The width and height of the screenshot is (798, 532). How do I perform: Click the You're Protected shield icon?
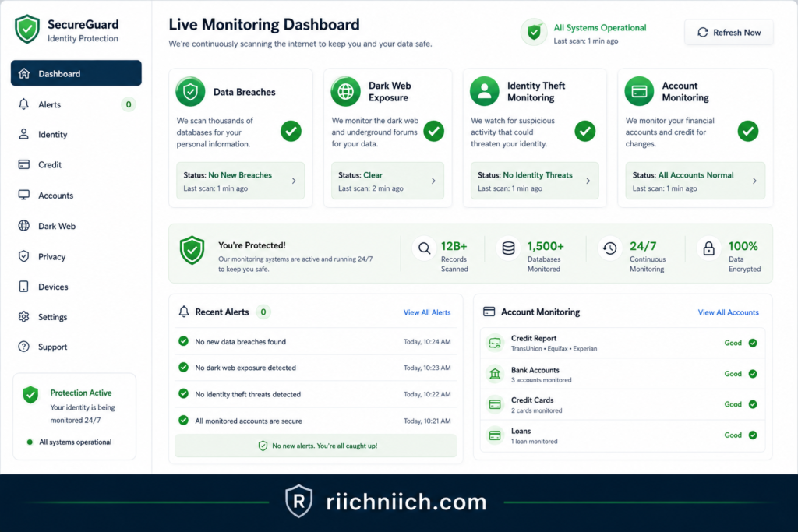(x=192, y=250)
